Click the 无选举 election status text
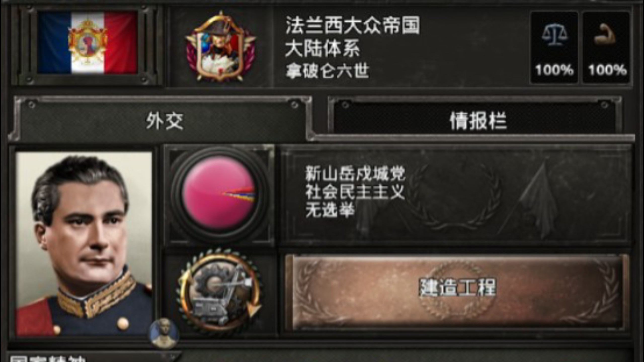644x362 pixels. tap(330, 210)
